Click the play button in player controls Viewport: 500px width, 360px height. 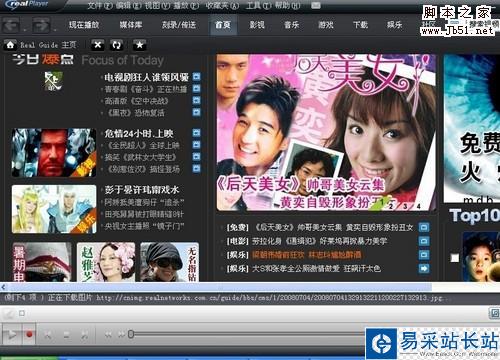click(x=12, y=334)
